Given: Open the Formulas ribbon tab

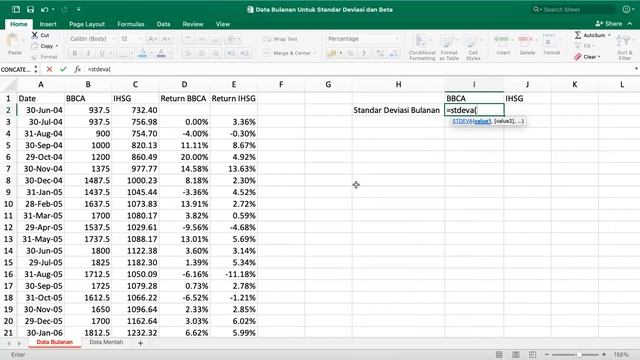Looking at the screenshot, I should coord(131,24).
